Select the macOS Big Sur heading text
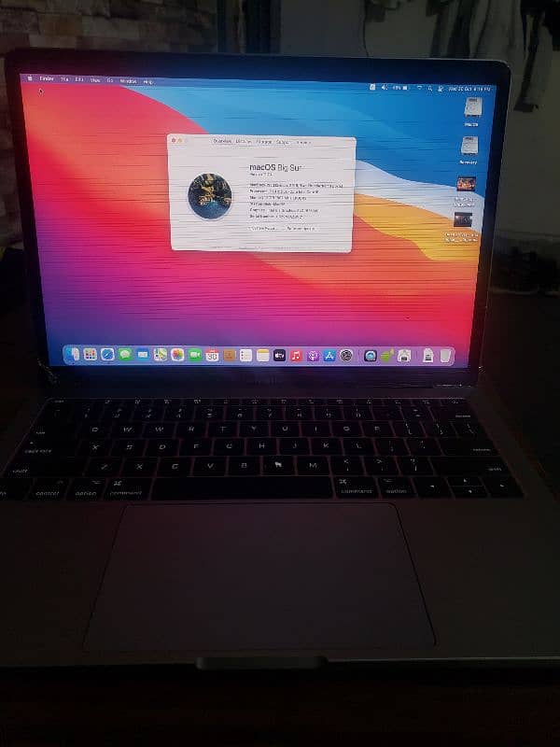This screenshot has width=560, height=747. coord(275,168)
